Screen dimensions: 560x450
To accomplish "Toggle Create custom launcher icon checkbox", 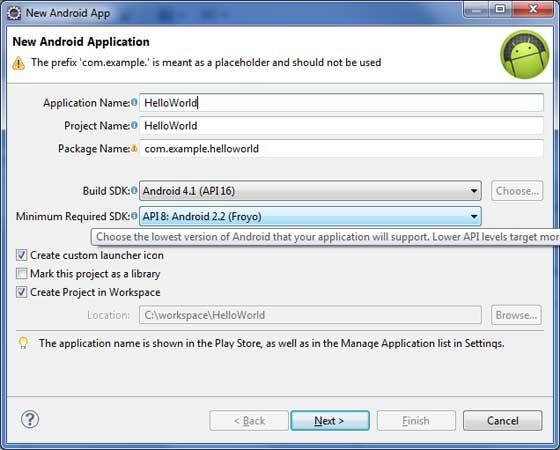I will [x=21, y=255].
